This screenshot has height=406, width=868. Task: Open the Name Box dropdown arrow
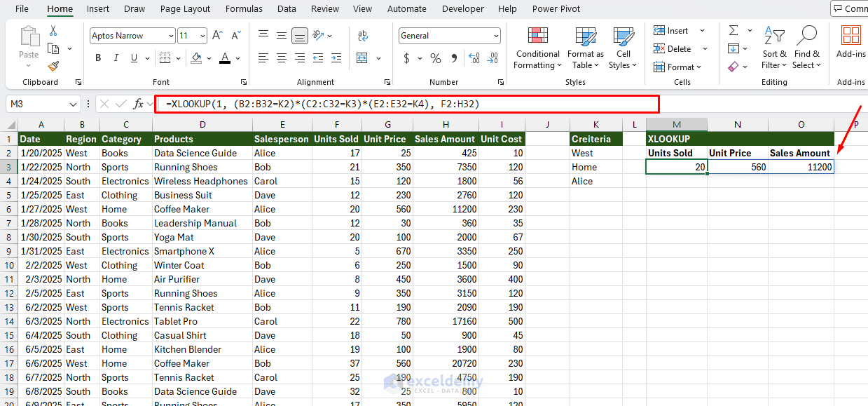click(74, 104)
